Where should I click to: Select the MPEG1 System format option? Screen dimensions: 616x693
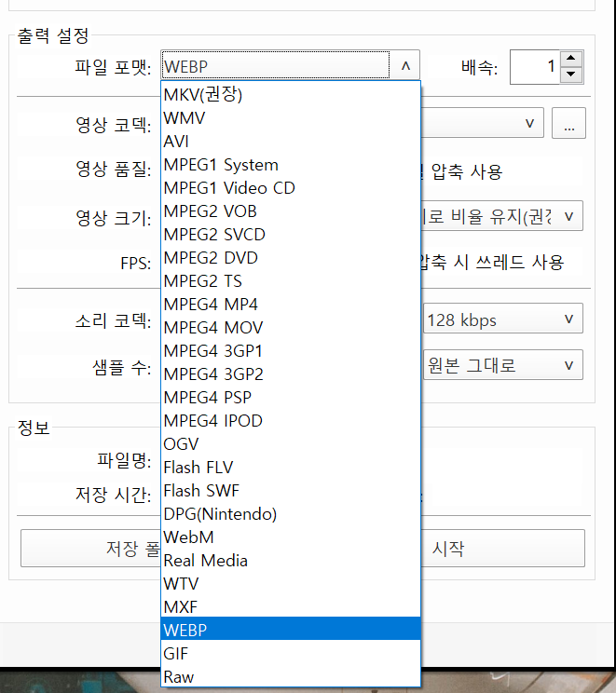pos(291,165)
